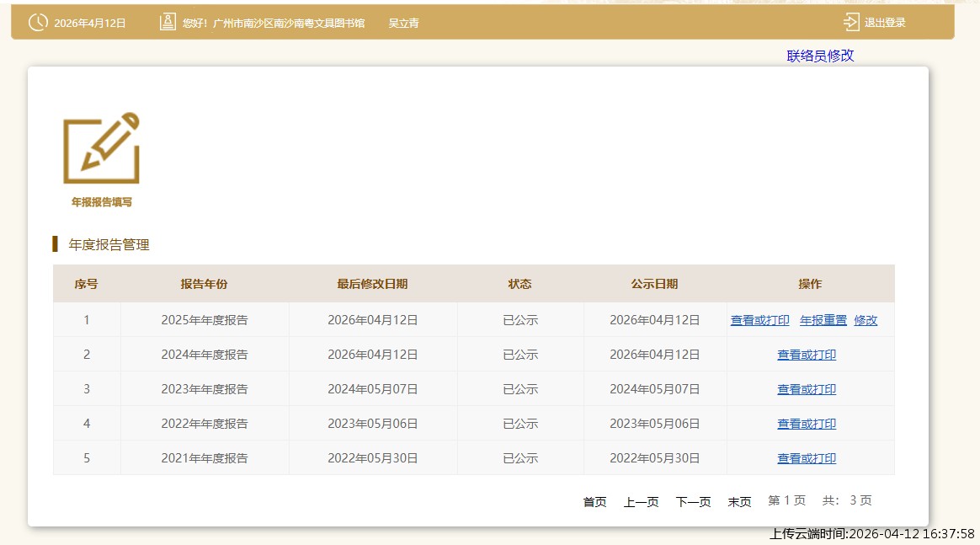Screen dimensions: 980x545
Task: View or print the 2023 annual report
Action: pos(806,389)
